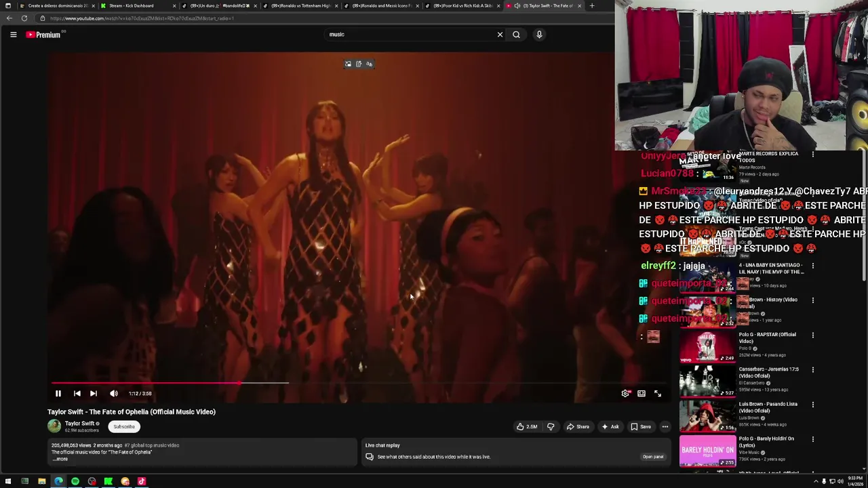
Task: Close the Taylor Swift YouTube tab
Action: pos(579,5)
